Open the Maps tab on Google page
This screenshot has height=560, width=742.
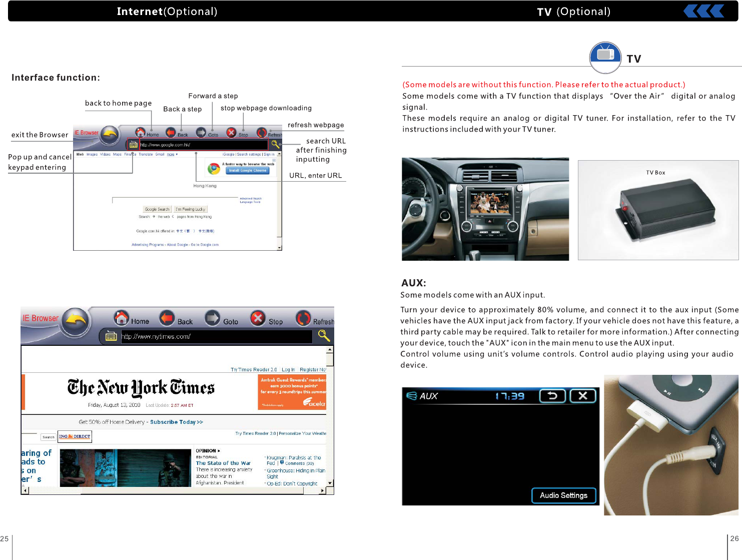coord(117,155)
